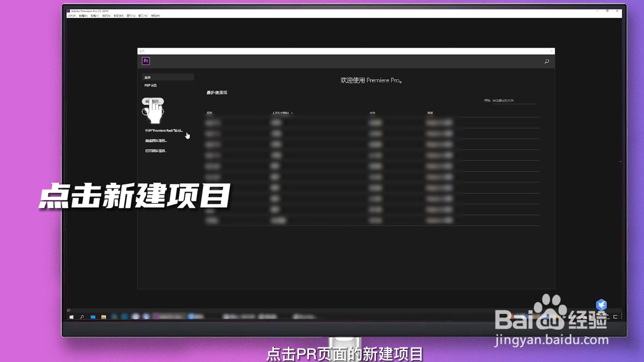Sort by the 大小 size column header
Screen dimensions: 644x362
click(372, 113)
